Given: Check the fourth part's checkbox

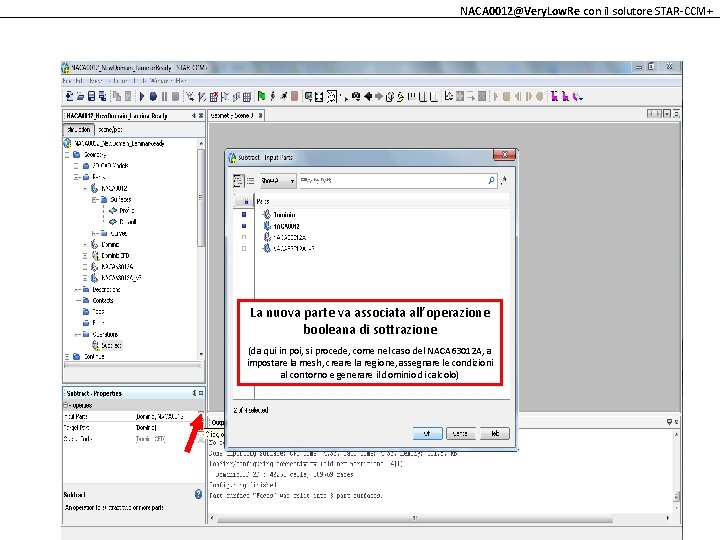Looking at the screenshot, I should pyautogui.click(x=244, y=248).
